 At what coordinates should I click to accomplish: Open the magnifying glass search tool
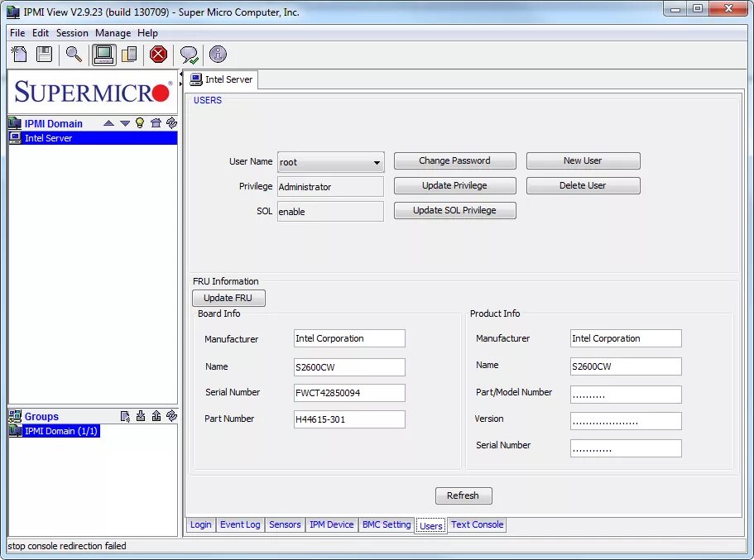pos(74,55)
